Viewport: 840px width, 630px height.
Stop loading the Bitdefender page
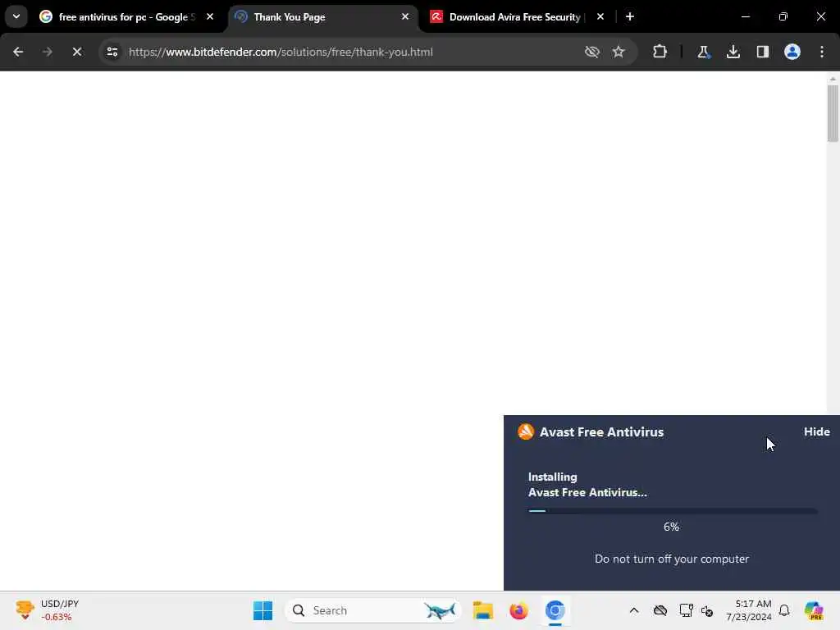(x=77, y=52)
